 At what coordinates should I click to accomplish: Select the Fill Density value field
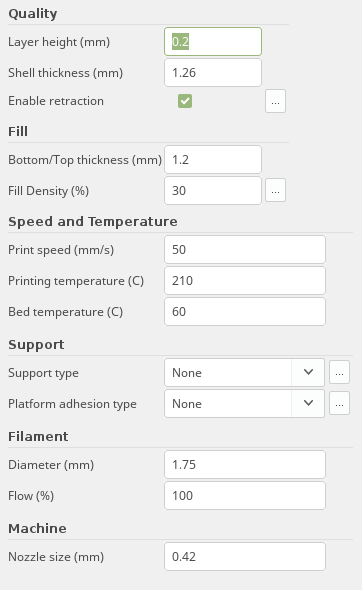coord(213,190)
